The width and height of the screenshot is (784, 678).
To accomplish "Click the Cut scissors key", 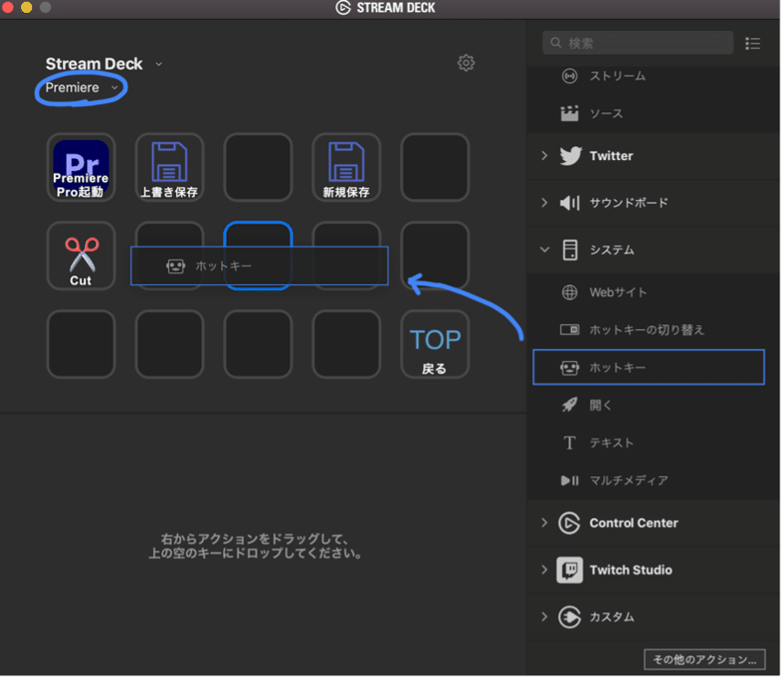I will 81,256.
